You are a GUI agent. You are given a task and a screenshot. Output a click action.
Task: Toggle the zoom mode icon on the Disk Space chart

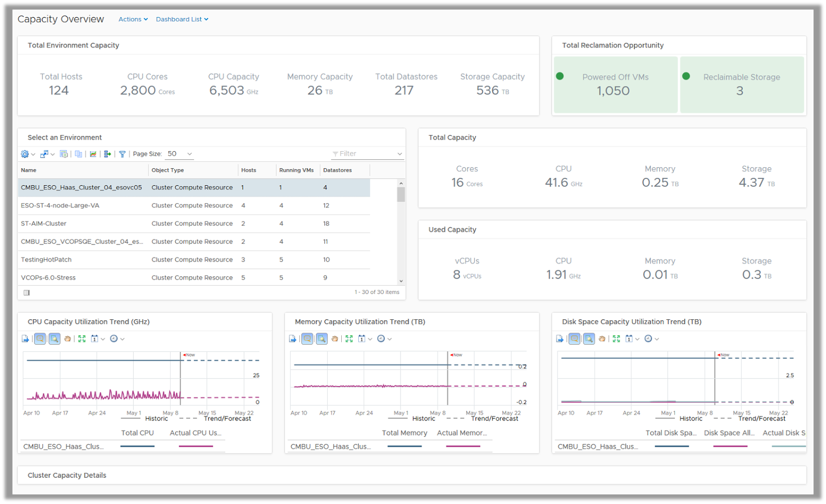coord(589,338)
